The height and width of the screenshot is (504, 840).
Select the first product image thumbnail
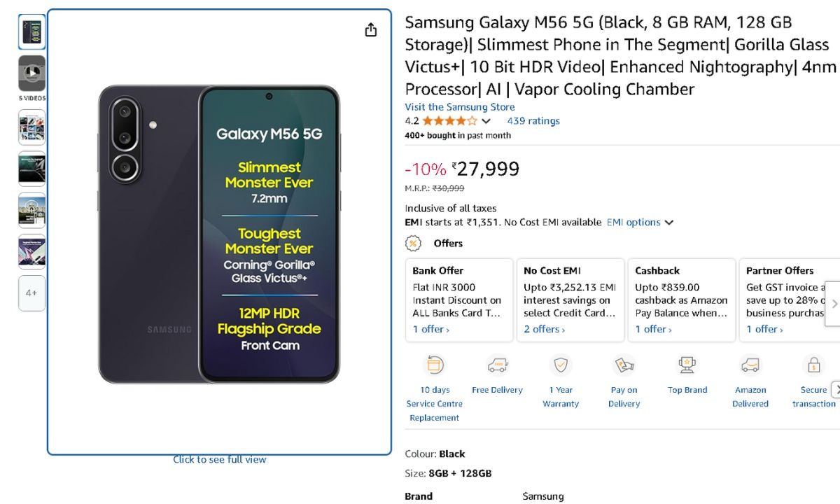click(32, 31)
